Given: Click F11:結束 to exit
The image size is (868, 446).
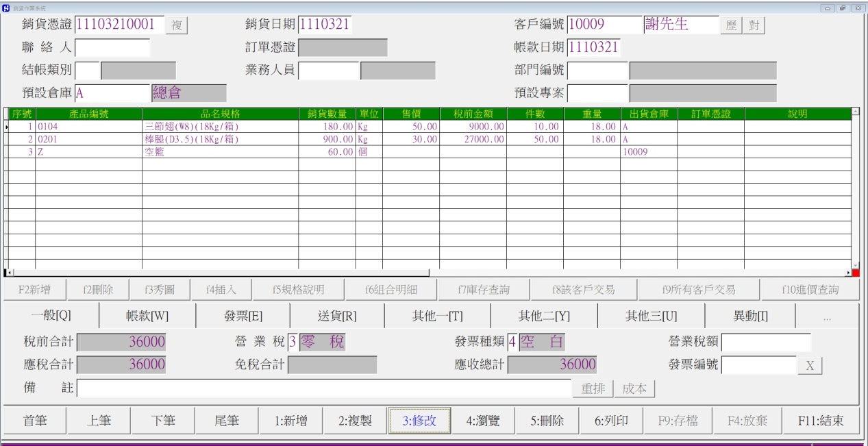Looking at the screenshot, I should pos(820,421).
